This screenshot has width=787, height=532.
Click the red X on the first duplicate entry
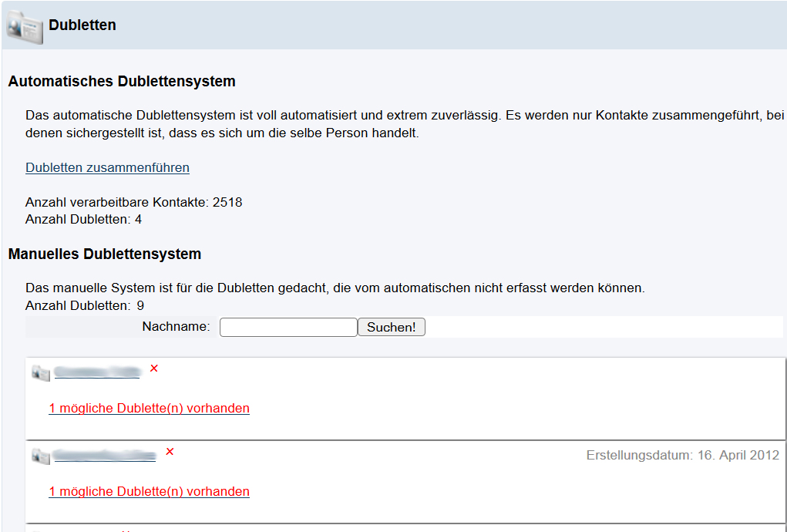point(154,369)
